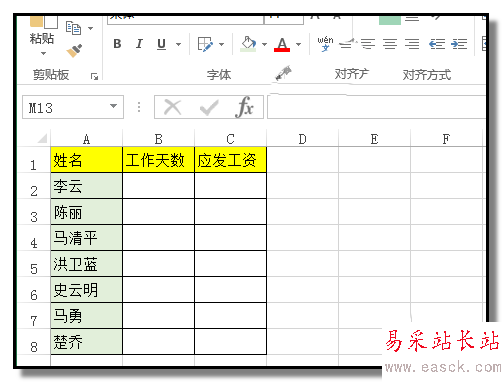Toggle Underline formatting
This screenshot has width=502, height=382.
click(x=161, y=44)
